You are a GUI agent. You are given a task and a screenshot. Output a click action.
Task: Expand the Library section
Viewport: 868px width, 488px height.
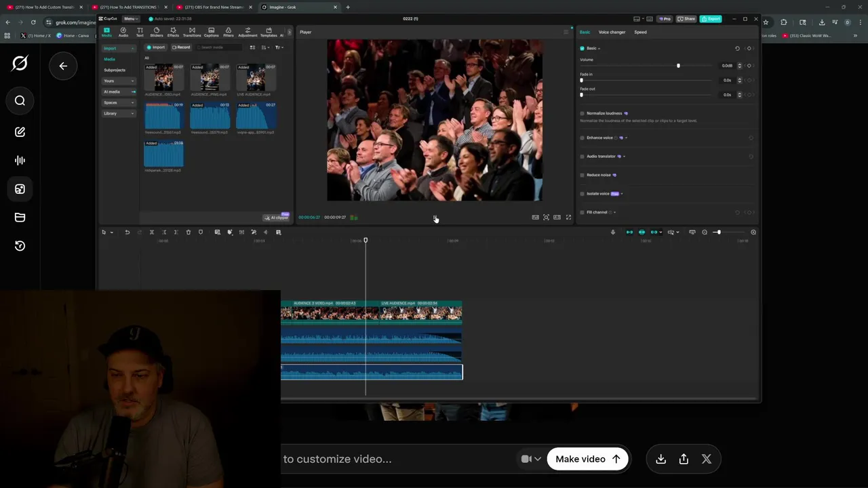pos(119,114)
